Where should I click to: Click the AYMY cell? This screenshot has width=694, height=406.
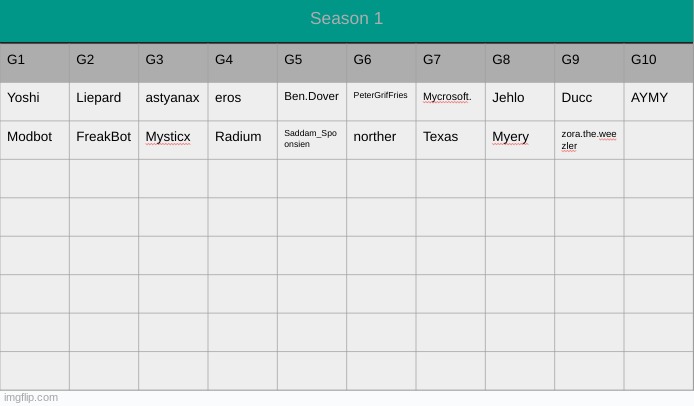pyautogui.click(x=658, y=99)
